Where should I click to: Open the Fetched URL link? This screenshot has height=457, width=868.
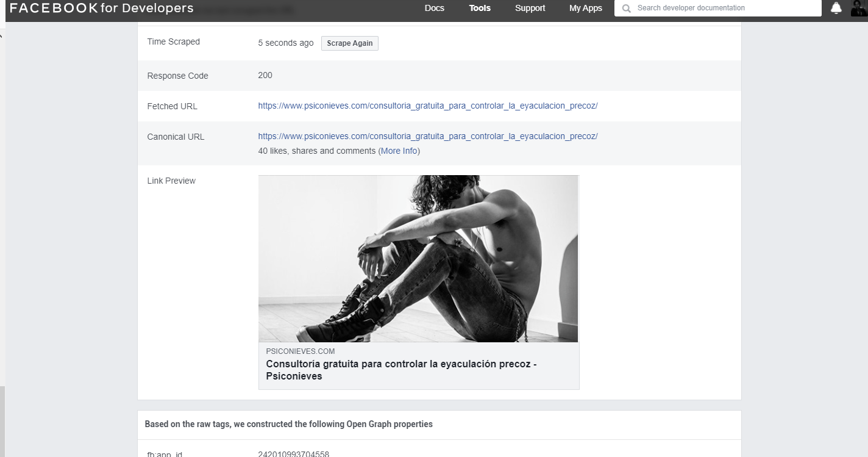point(428,106)
